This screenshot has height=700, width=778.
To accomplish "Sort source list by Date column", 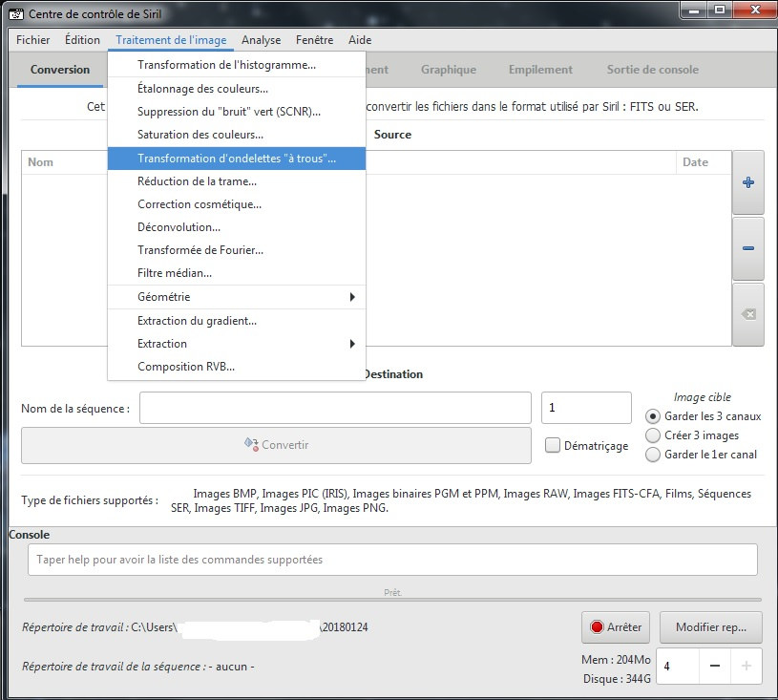I will tap(704, 162).
